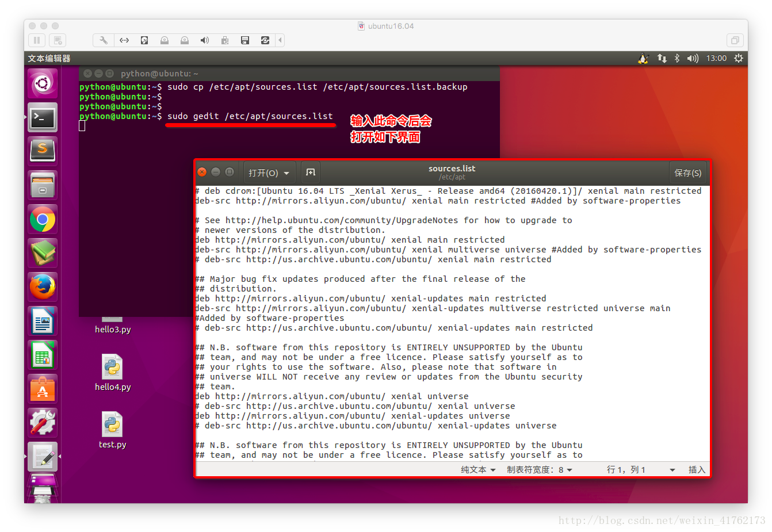Open the gedit 打开(O) dropdown button
Screen dimensions: 772x532
pos(269,173)
